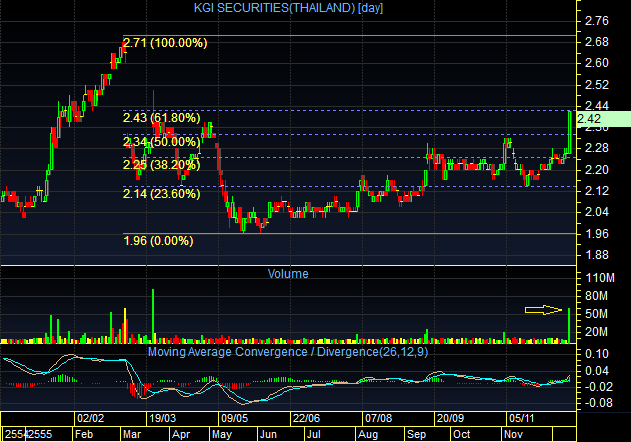631x442 pixels.
Task: Click the 80M volume axis value
Action: [596, 296]
